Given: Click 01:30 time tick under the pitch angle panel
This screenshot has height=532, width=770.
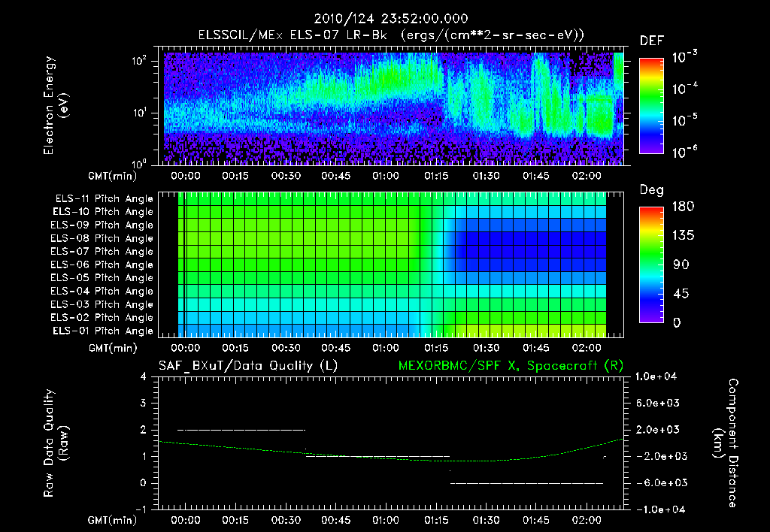Looking at the screenshot, I should (487, 348).
